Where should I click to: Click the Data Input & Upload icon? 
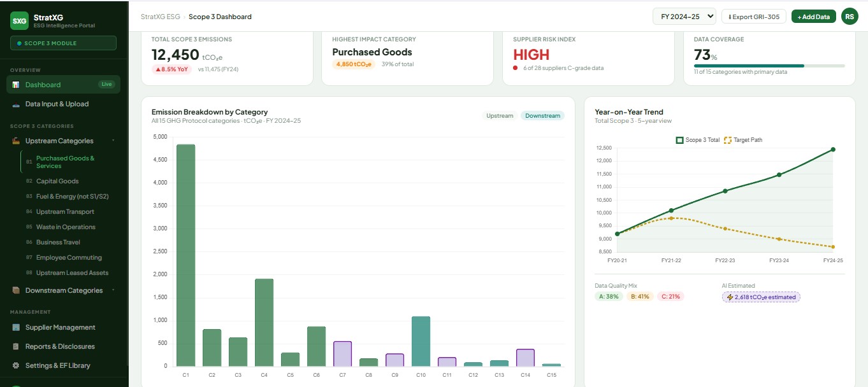click(16, 104)
